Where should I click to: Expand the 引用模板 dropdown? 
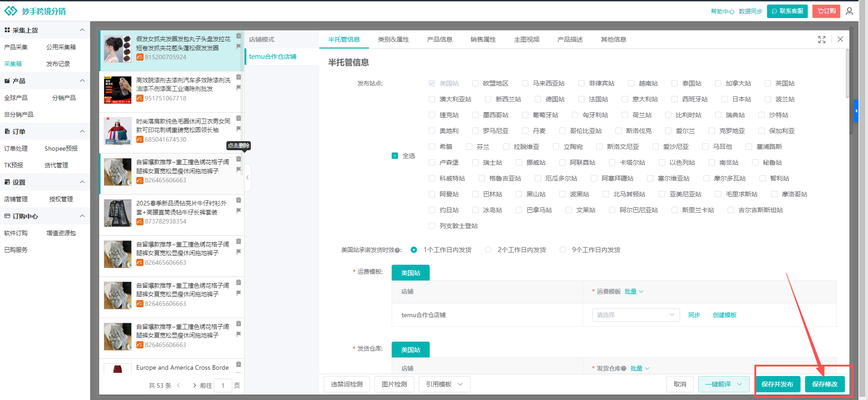(444, 384)
